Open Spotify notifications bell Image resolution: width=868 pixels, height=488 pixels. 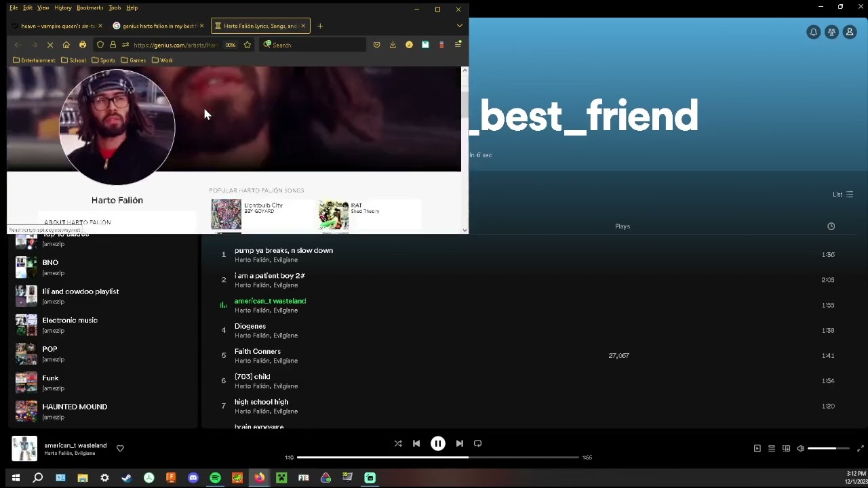813,32
